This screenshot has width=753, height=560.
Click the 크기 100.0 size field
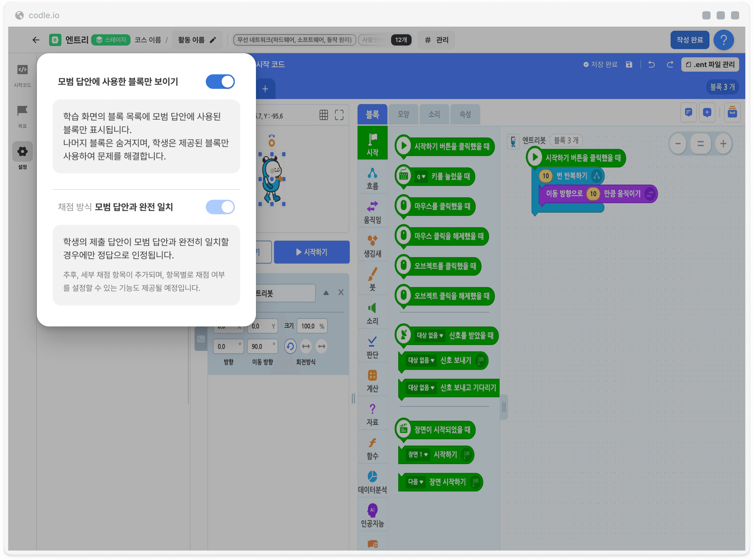312,326
